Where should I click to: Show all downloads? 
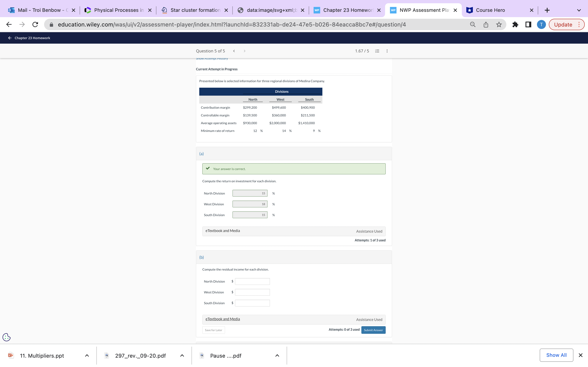coord(556,355)
